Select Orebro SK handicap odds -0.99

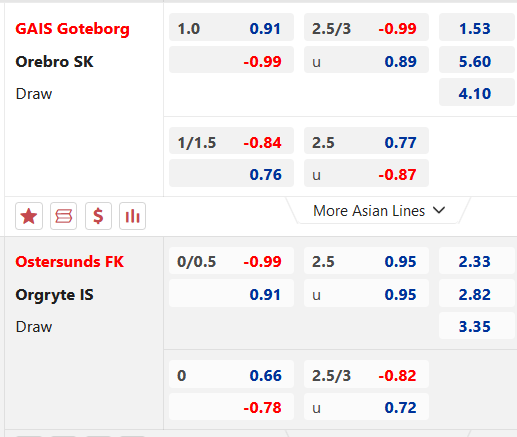(231, 60)
